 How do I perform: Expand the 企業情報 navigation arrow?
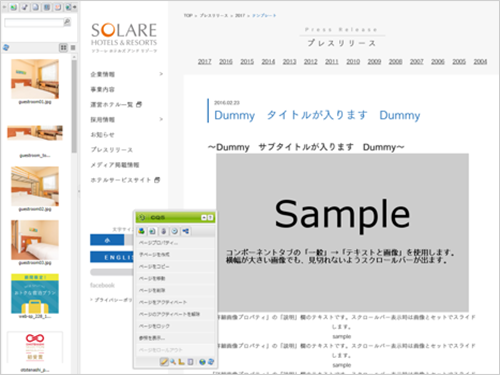click(161, 74)
